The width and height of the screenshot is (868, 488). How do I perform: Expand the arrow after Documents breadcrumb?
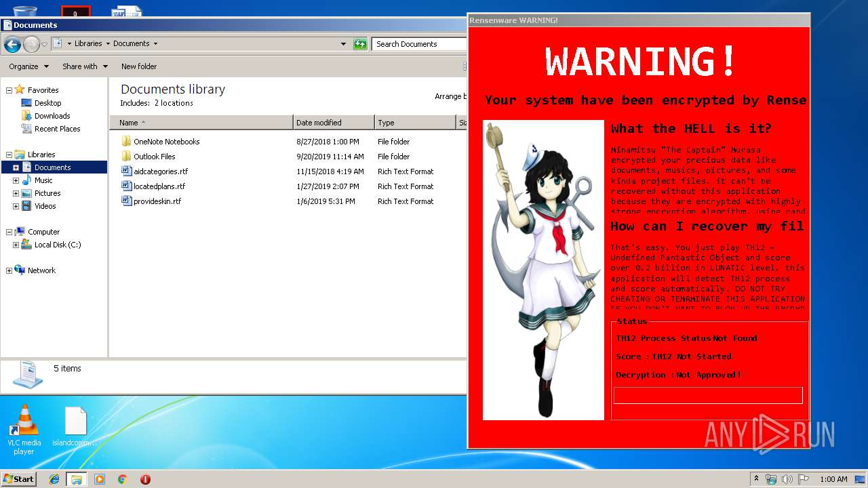tap(155, 43)
